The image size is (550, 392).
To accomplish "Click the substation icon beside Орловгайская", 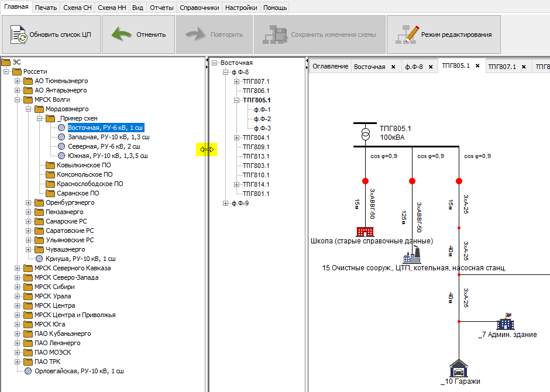I will [x=28, y=371].
